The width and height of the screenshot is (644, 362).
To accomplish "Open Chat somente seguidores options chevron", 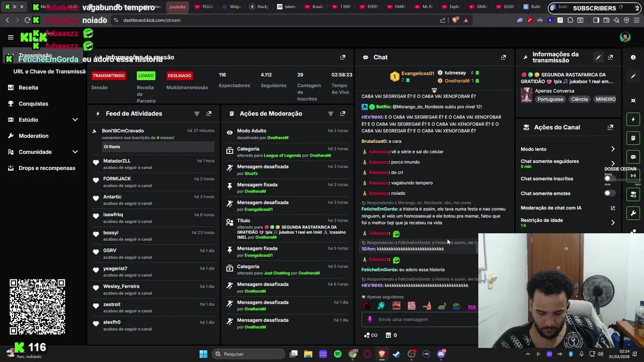I will tap(613, 163).
